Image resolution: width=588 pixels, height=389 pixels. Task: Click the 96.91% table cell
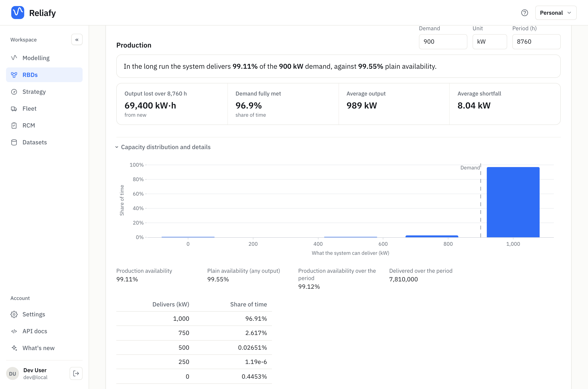click(x=256, y=319)
